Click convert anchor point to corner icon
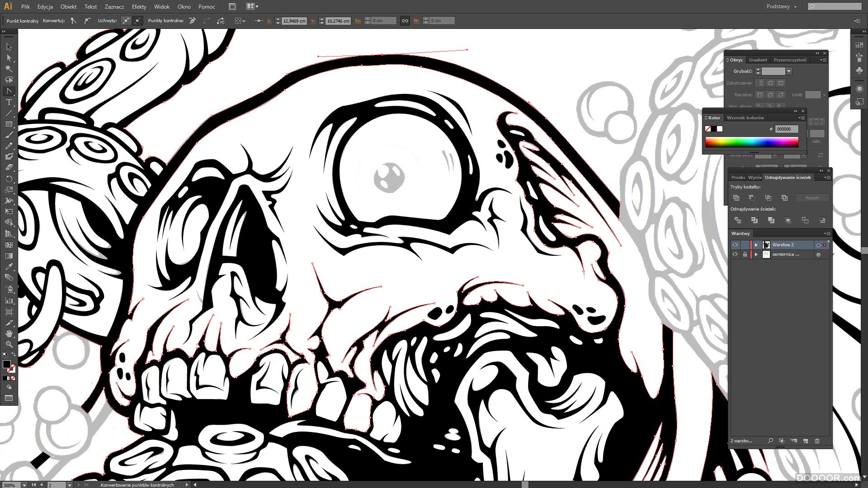The height and width of the screenshot is (488, 868). 74,21
